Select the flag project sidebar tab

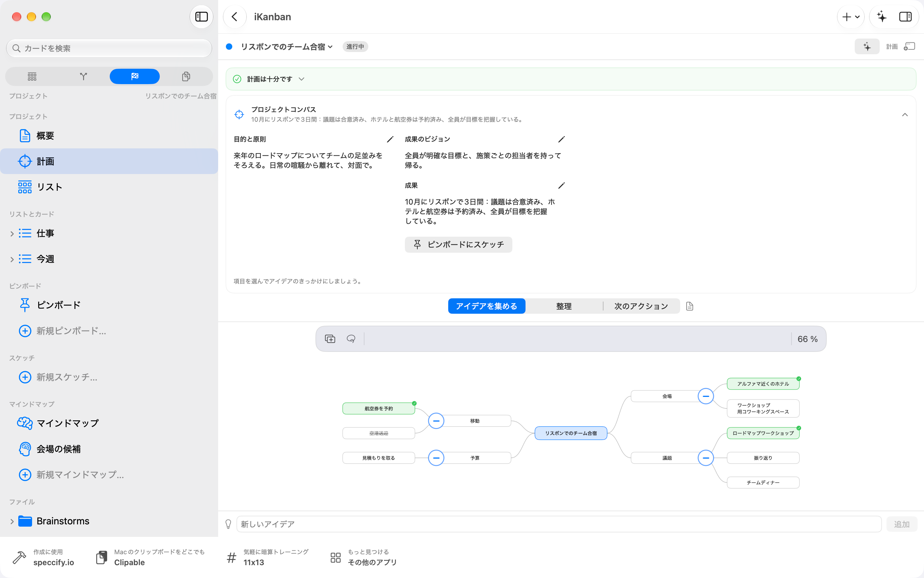(134, 76)
